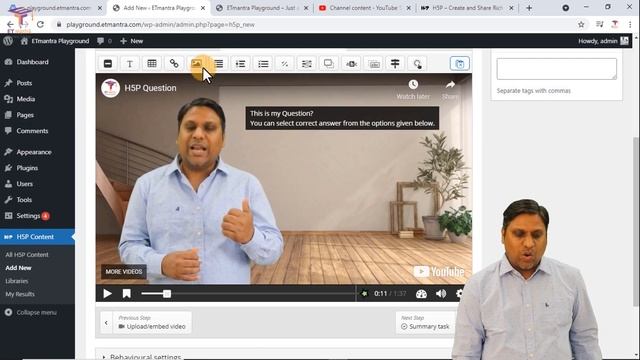Select the Statements summary tool
This screenshot has height=360, width=640.
pos(219,64)
